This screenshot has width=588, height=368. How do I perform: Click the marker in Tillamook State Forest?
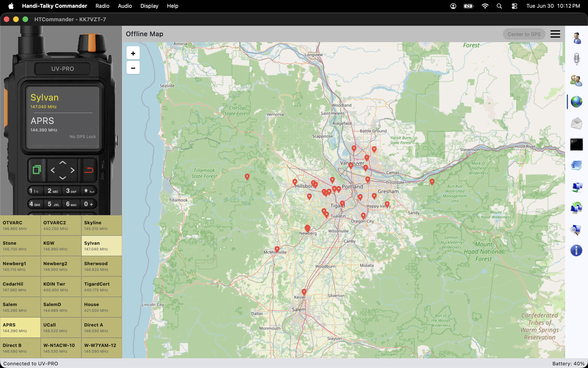click(247, 177)
